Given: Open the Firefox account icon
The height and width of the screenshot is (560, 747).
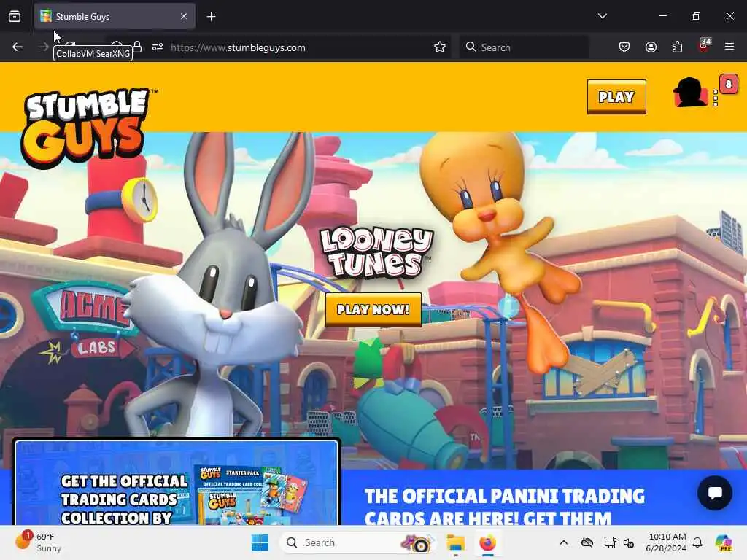Looking at the screenshot, I should (651, 47).
